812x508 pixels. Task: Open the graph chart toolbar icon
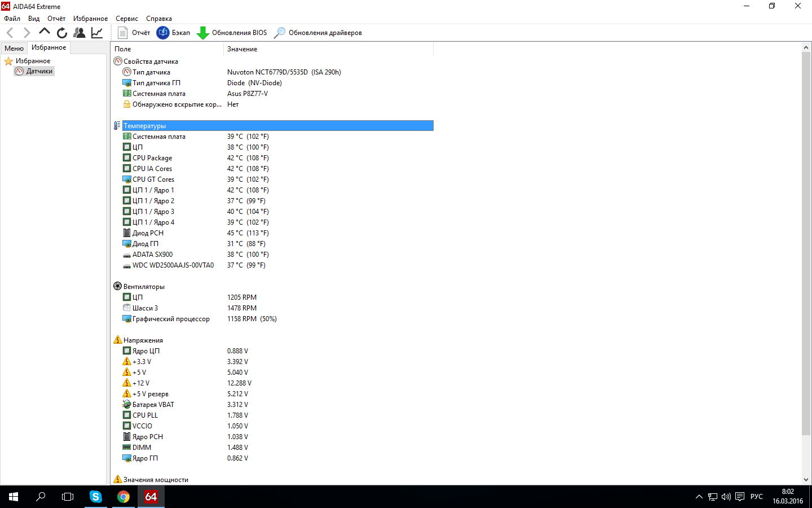tap(97, 33)
